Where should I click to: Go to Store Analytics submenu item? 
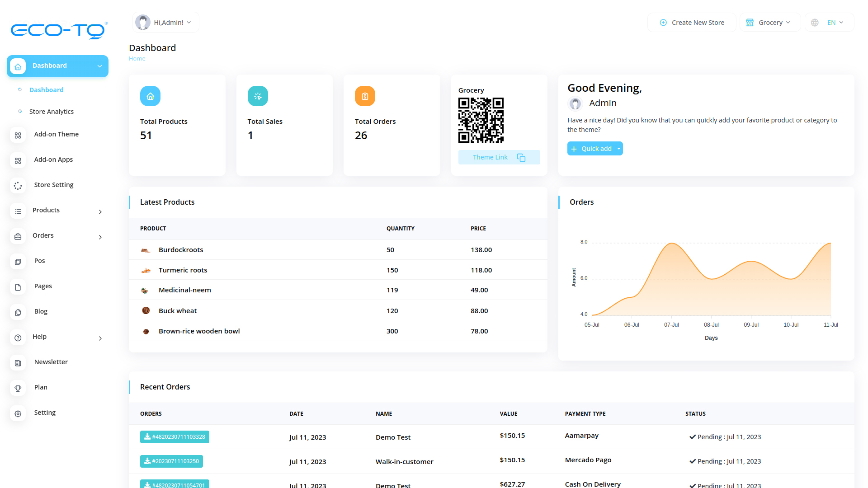tap(51, 112)
